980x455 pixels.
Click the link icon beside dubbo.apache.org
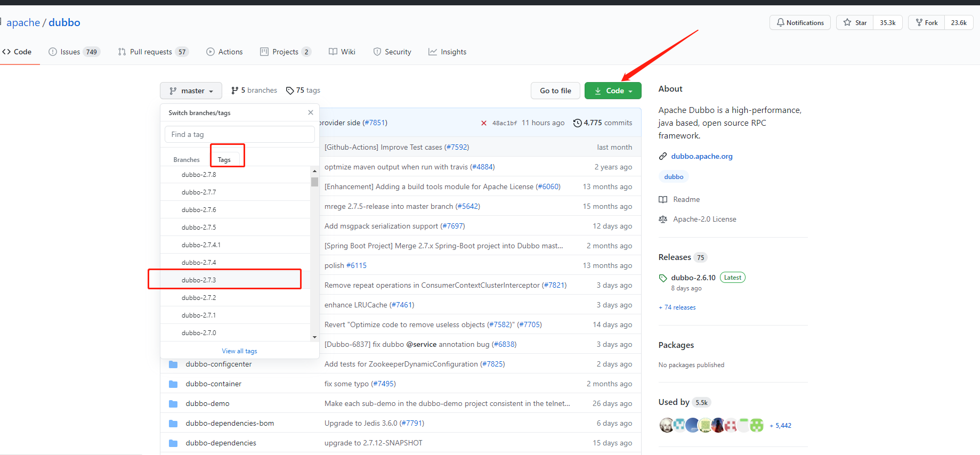(x=663, y=156)
